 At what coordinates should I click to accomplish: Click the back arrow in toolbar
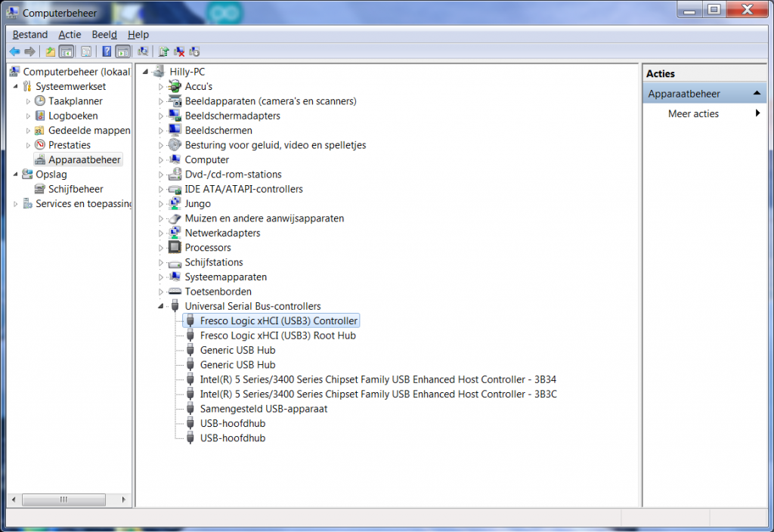pyautogui.click(x=14, y=51)
